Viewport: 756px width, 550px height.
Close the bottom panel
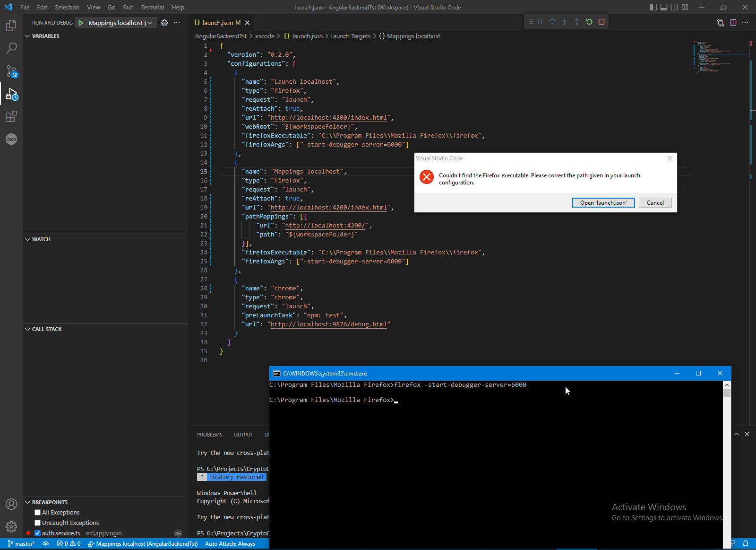coord(747,434)
